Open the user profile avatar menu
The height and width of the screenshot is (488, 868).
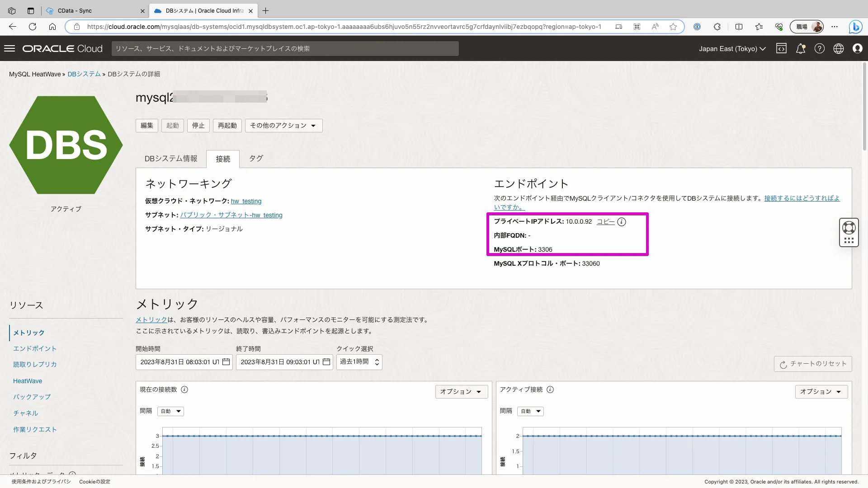pyautogui.click(x=858, y=48)
